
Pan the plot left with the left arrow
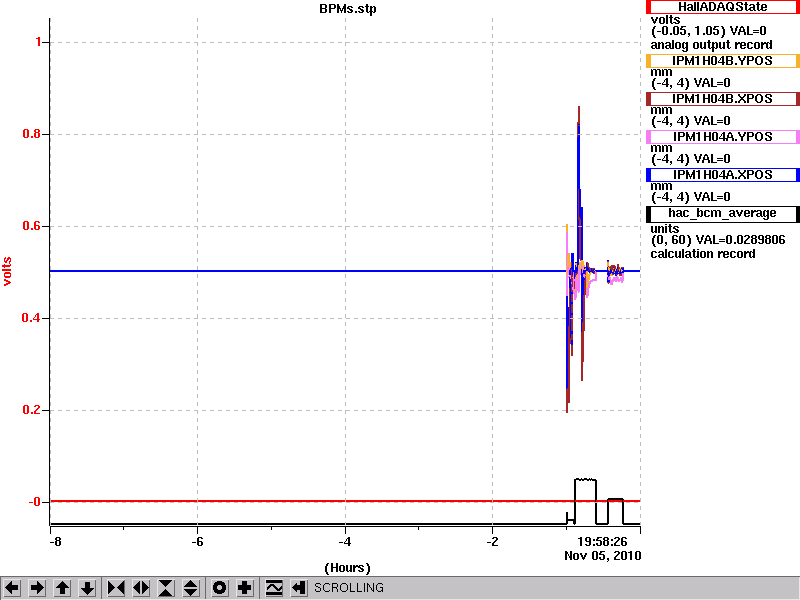point(12,588)
